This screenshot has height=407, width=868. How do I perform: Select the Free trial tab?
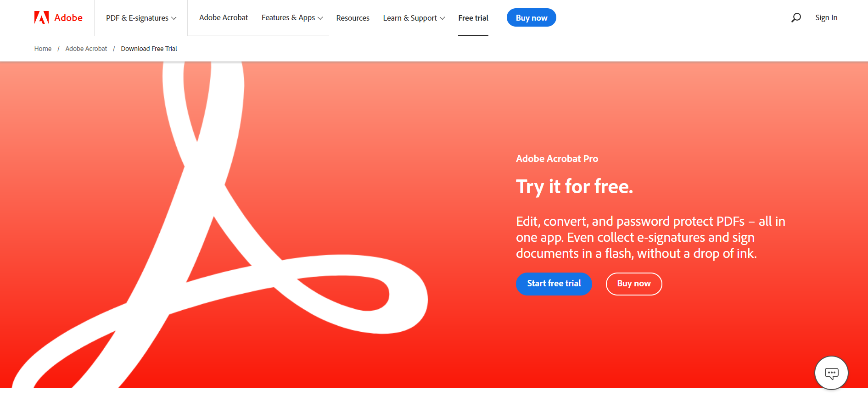(x=473, y=18)
